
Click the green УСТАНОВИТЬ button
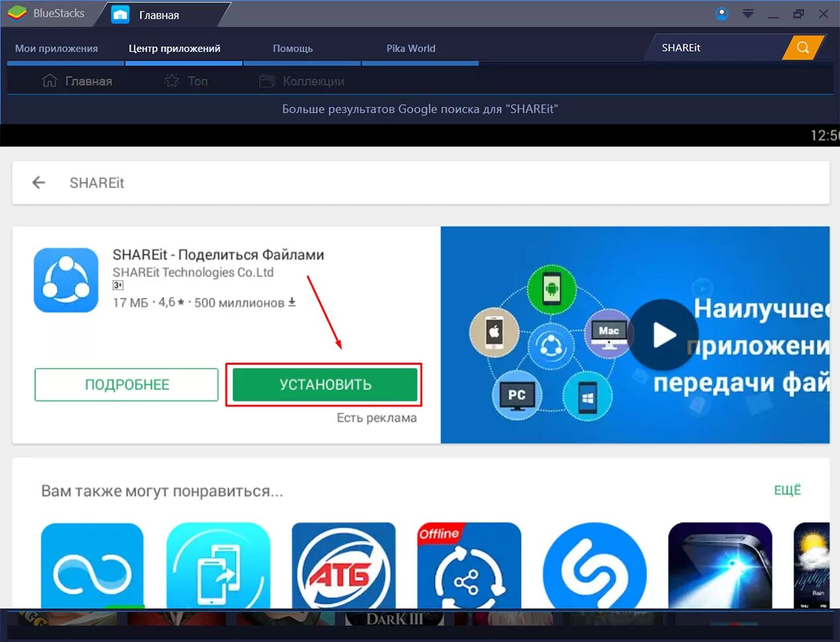[325, 385]
